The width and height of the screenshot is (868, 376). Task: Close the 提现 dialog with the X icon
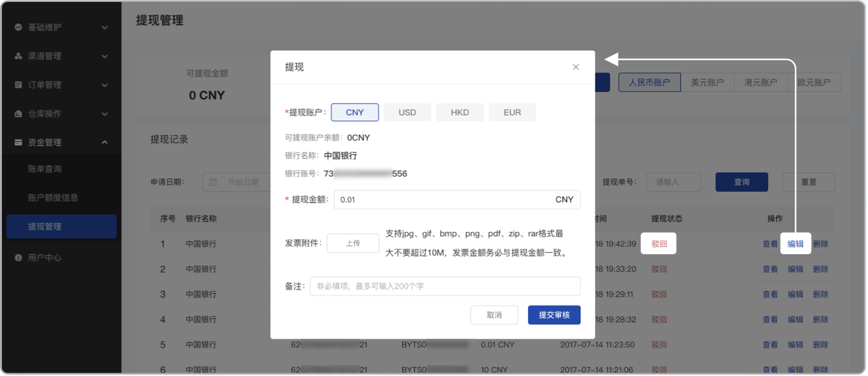coord(575,67)
